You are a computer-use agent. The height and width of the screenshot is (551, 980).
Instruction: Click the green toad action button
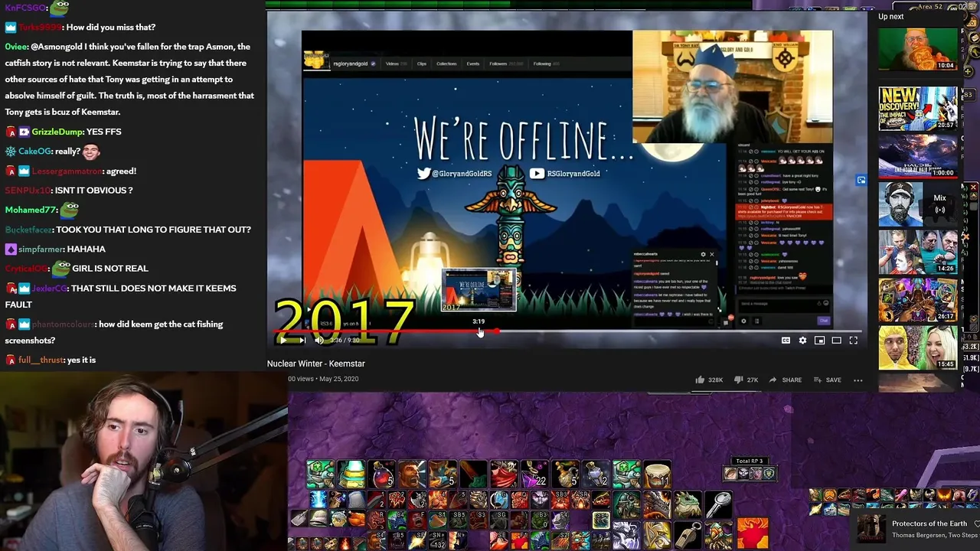(x=688, y=504)
